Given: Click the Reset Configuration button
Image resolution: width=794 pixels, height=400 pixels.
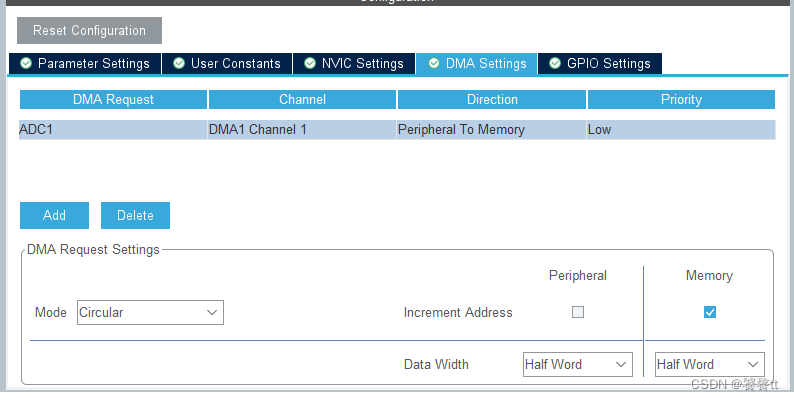Looking at the screenshot, I should coord(89,30).
